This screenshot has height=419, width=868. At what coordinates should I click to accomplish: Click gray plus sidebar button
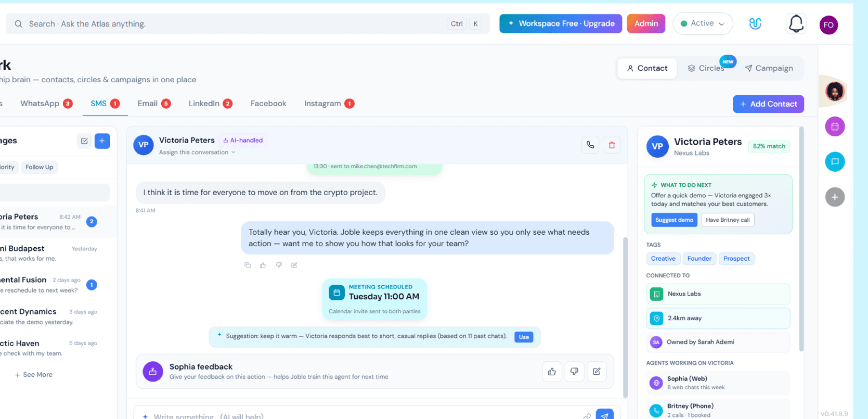(835, 197)
